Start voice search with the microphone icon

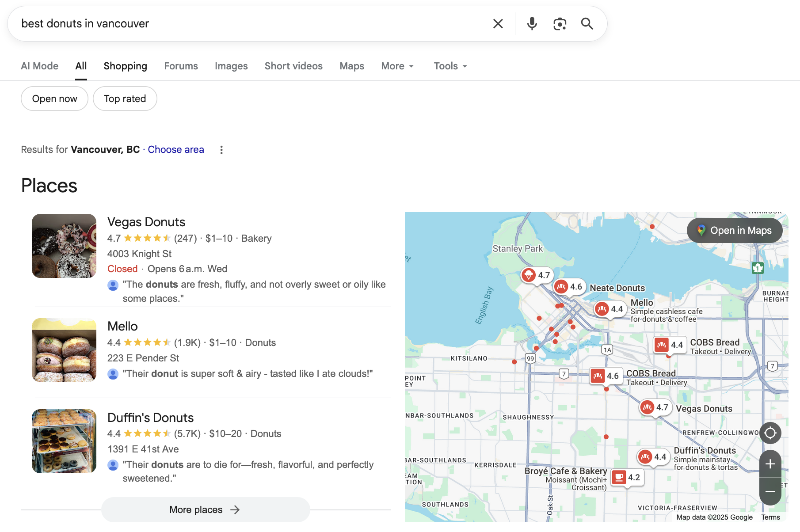532,24
